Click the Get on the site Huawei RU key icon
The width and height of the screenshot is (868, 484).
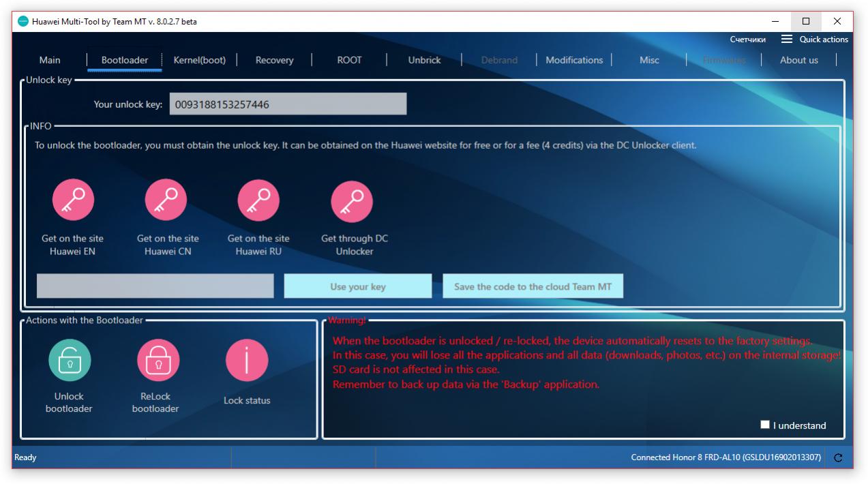click(258, 200)
